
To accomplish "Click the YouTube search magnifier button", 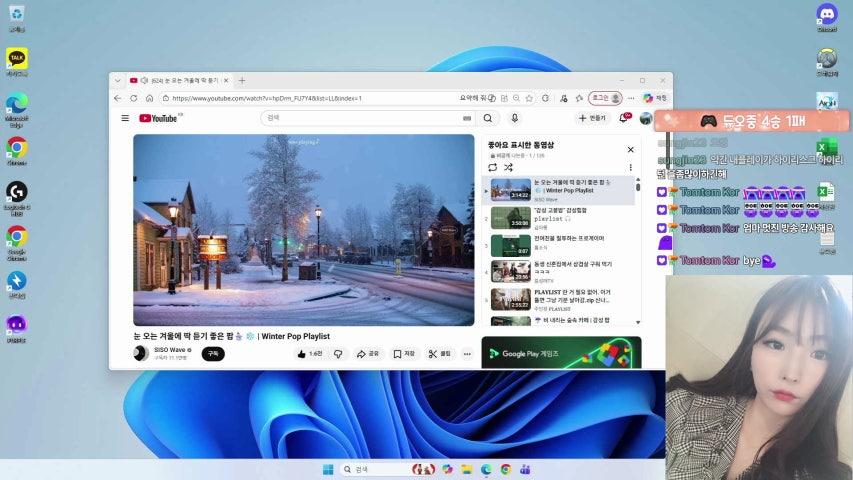I will pyautogui.click(x=488, y=118).
